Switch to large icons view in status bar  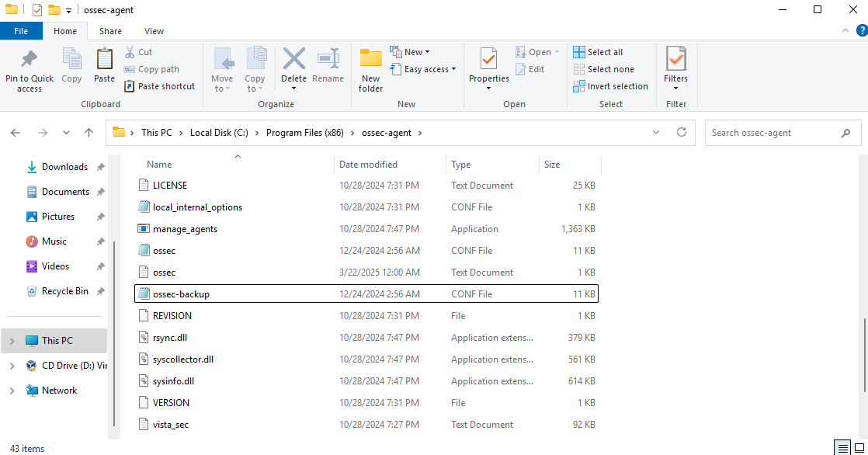click(858, 448)
